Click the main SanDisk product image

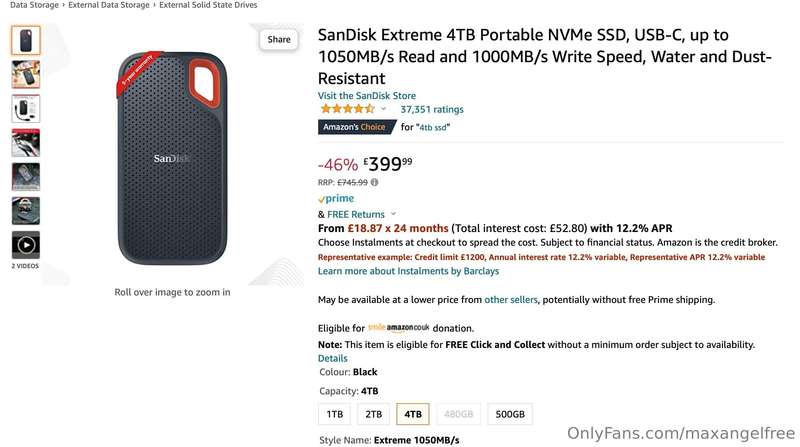point(172,157)
